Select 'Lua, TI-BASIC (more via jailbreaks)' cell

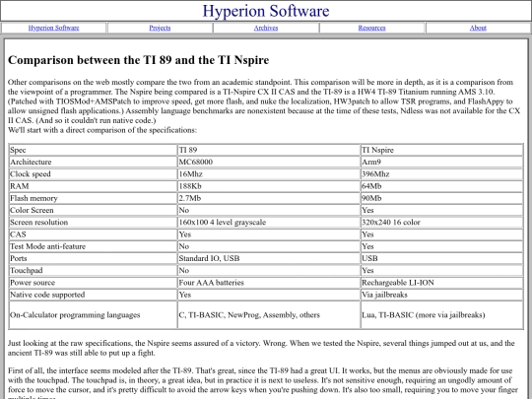[441, 315]
